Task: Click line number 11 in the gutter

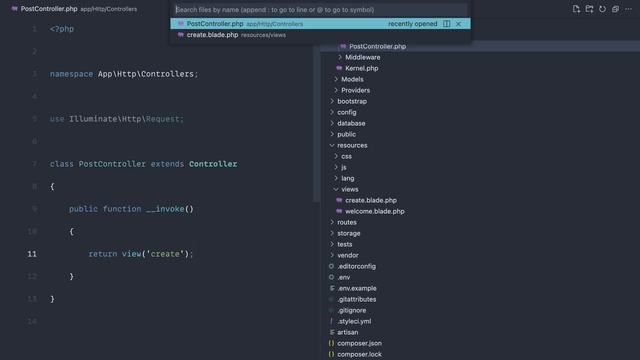Action: pyautogui.click(x=32, y=254)
